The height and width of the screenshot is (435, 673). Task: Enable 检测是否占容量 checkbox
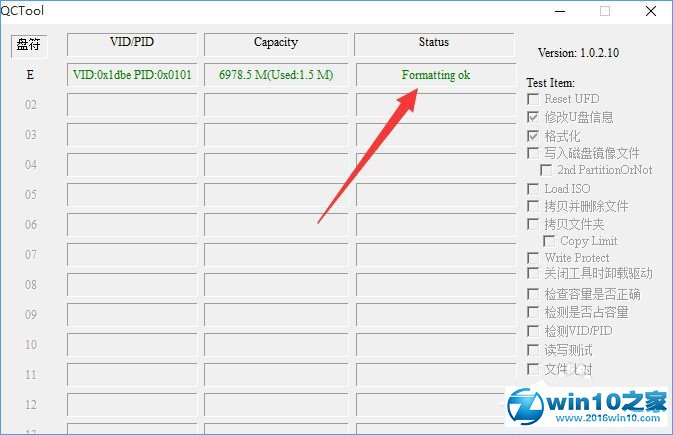(533, 312)
